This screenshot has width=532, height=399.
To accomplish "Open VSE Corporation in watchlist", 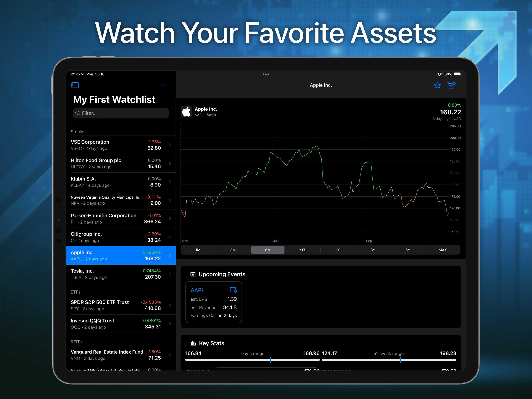I will pos(121,145).
